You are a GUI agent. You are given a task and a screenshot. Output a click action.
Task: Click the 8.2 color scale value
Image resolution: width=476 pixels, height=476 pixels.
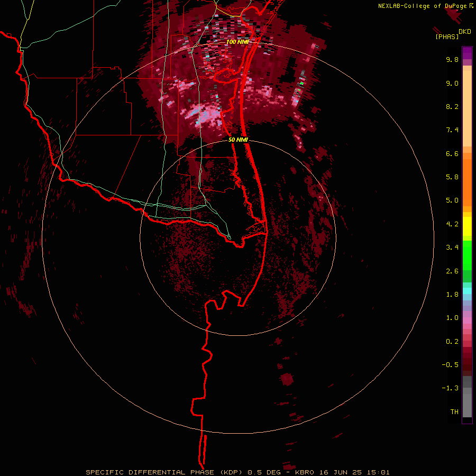[452, 106]
